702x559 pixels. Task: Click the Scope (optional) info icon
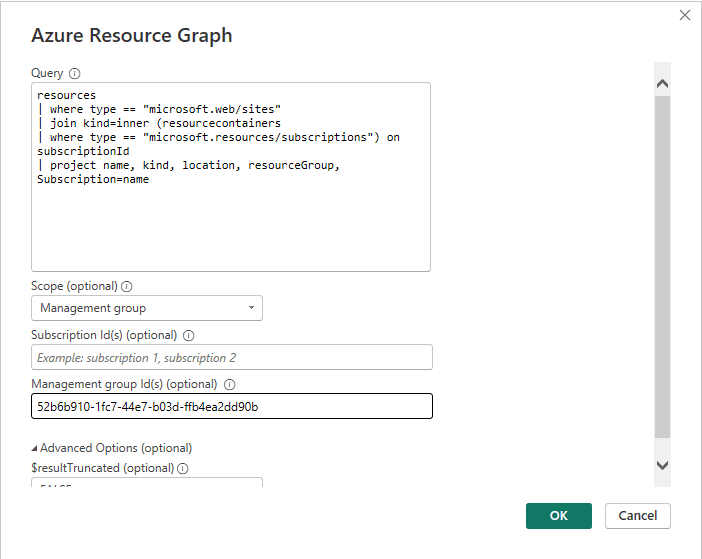pyautogui.click(x=127, y=286)
